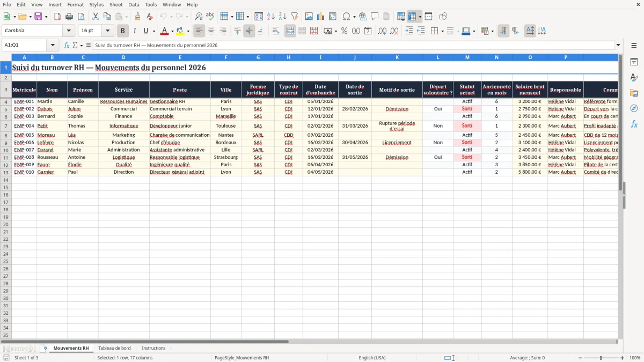Open the Styles sidebar deck
The height and width of the screenshot is (362, 644).
634,78
